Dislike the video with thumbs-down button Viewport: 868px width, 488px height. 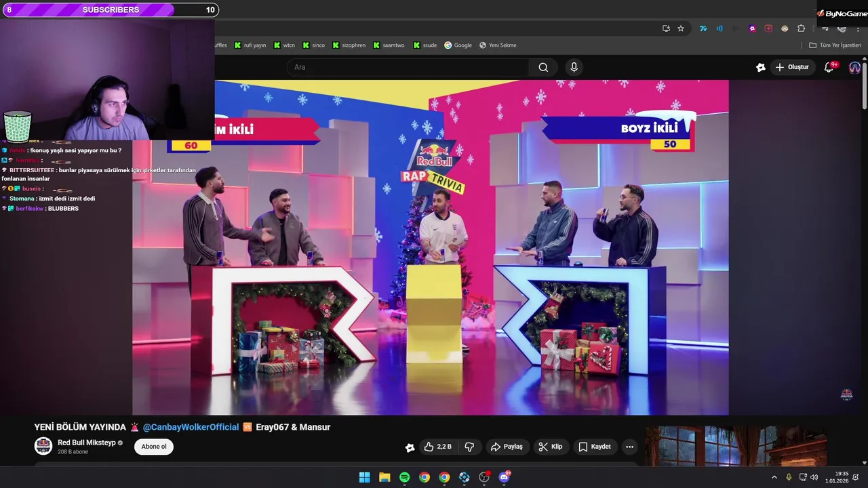coord(469,447)
